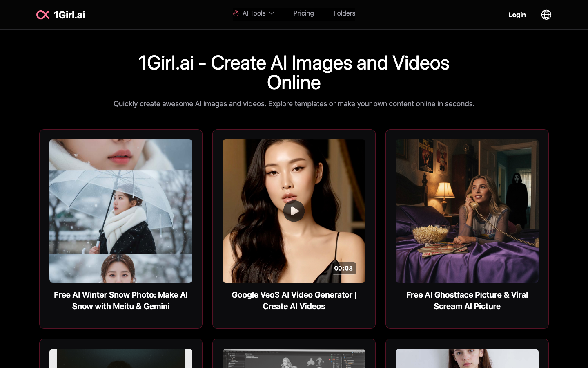Open the language globe selector

pyautogui.click(x=546, y=15)
